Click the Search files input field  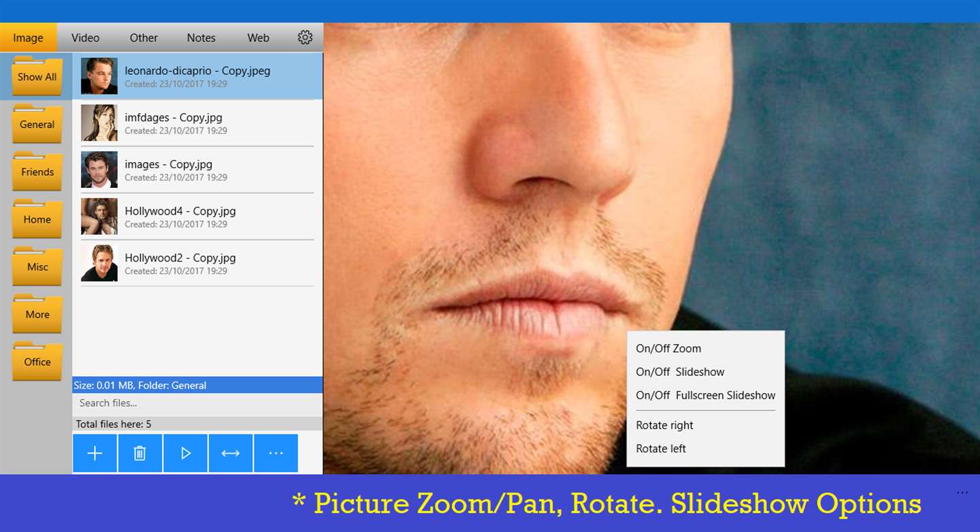pyautogui.click(x=197, y=403)
